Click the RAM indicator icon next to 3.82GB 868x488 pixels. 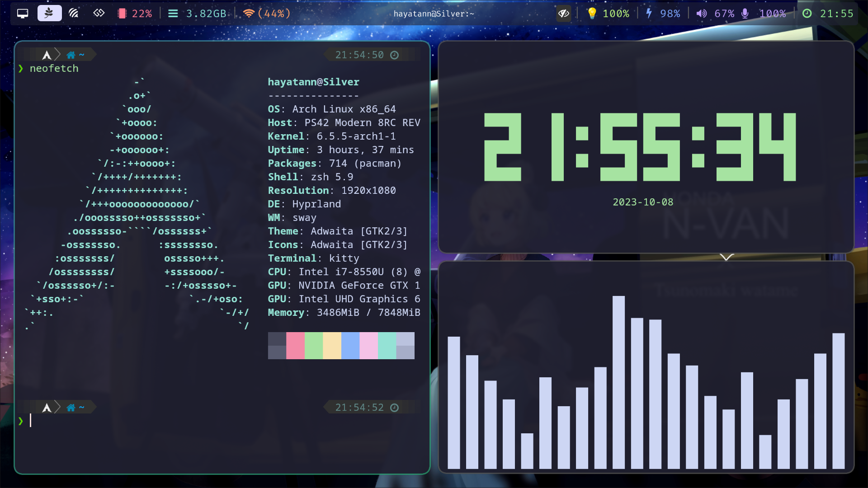tap(173, 13)
